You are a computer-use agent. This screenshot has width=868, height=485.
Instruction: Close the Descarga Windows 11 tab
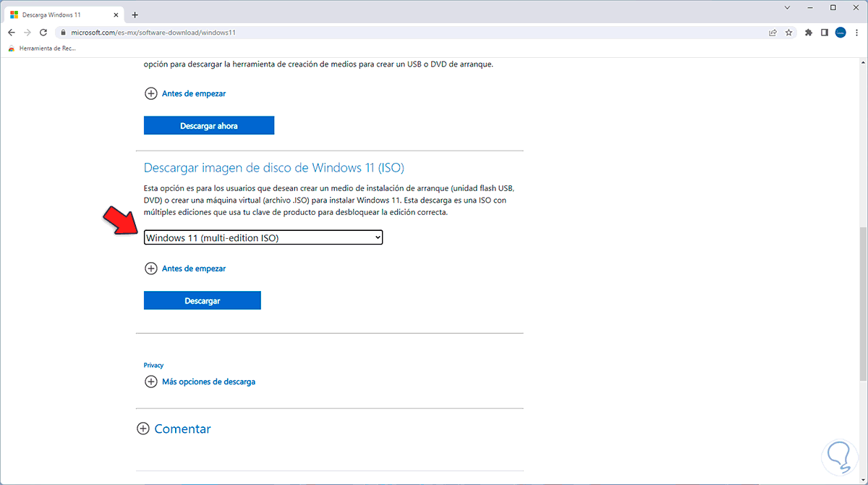tap(117, 14)
